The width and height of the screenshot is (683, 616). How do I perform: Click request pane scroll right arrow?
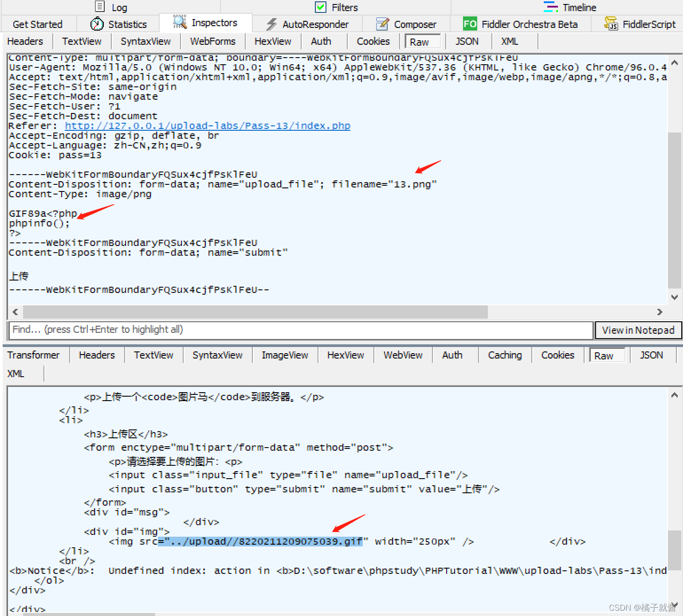coord(659,312)
